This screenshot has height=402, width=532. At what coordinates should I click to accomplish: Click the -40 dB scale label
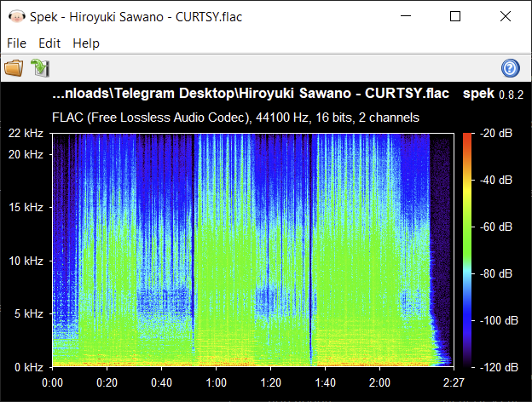tap(496, 180)
